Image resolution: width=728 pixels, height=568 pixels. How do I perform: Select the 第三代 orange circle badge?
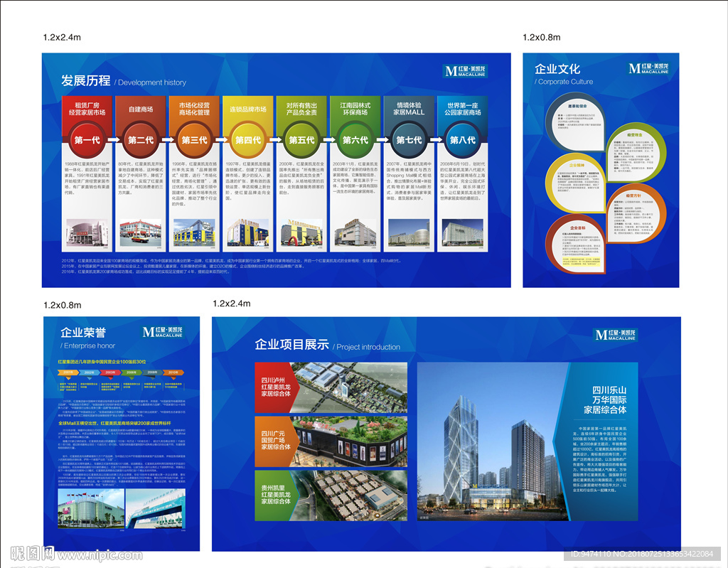click(194, 140)
